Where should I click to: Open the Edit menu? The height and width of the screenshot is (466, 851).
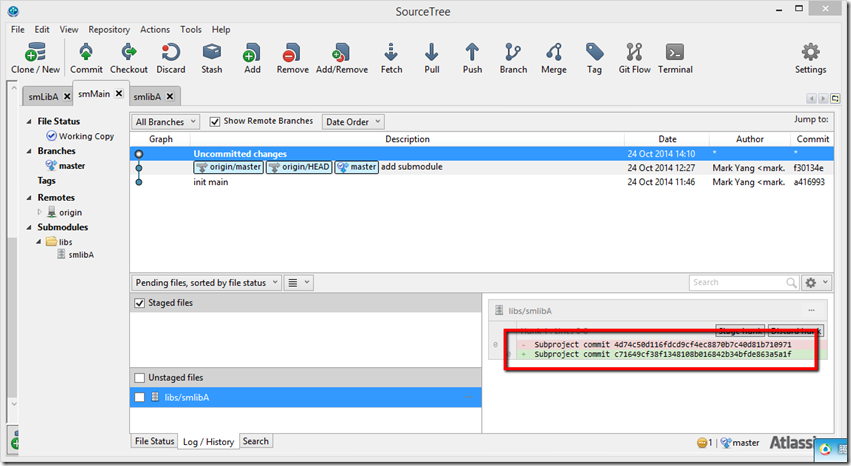42,29
